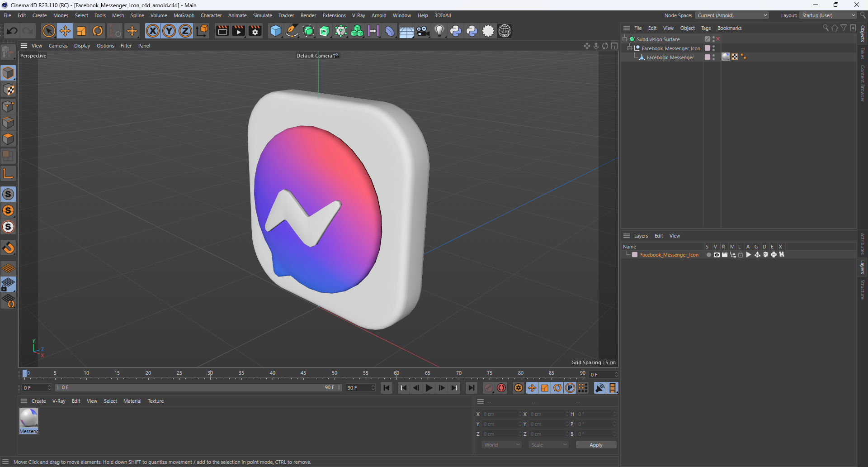The height and width of the screenshot is (467, 868).
Task: Click the Extrude generator icon
Action: pos(325,31)
